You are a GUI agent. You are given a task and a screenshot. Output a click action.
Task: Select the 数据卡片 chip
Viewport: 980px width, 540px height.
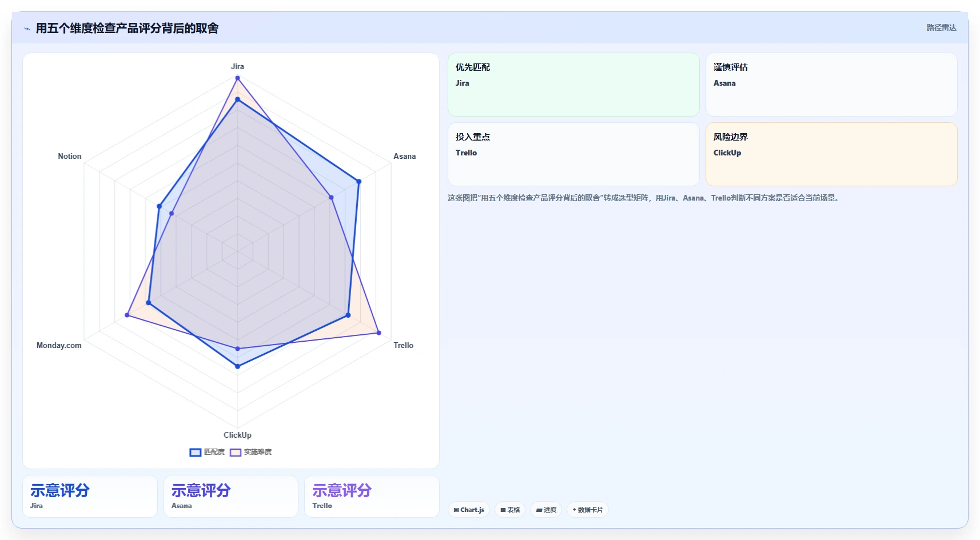click(x=588, y=510)
